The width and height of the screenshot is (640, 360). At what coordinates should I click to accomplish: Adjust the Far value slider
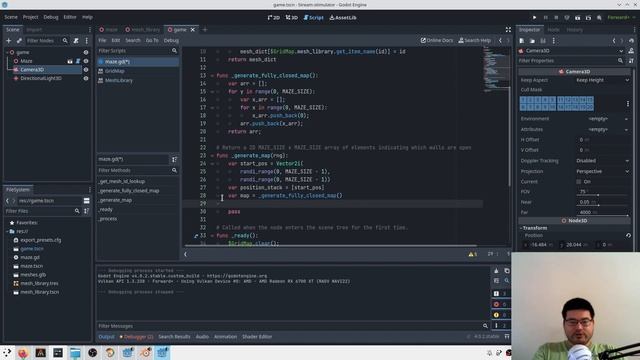(602, 216)
